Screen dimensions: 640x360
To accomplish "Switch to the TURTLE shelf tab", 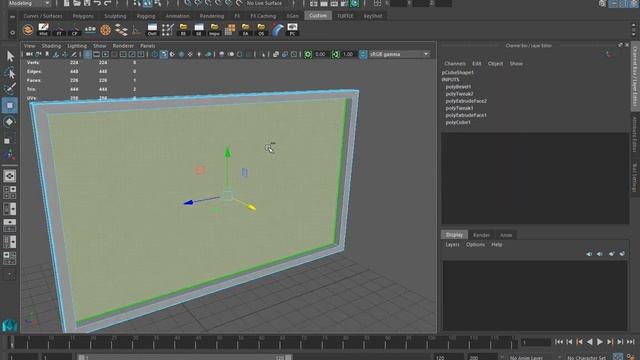I will [345, 16].
